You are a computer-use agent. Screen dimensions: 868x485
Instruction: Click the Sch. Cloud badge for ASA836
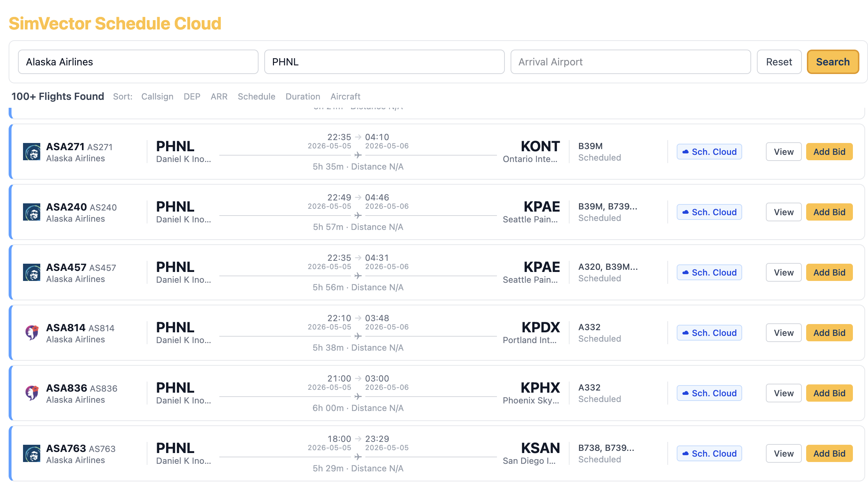pos(709,393)
